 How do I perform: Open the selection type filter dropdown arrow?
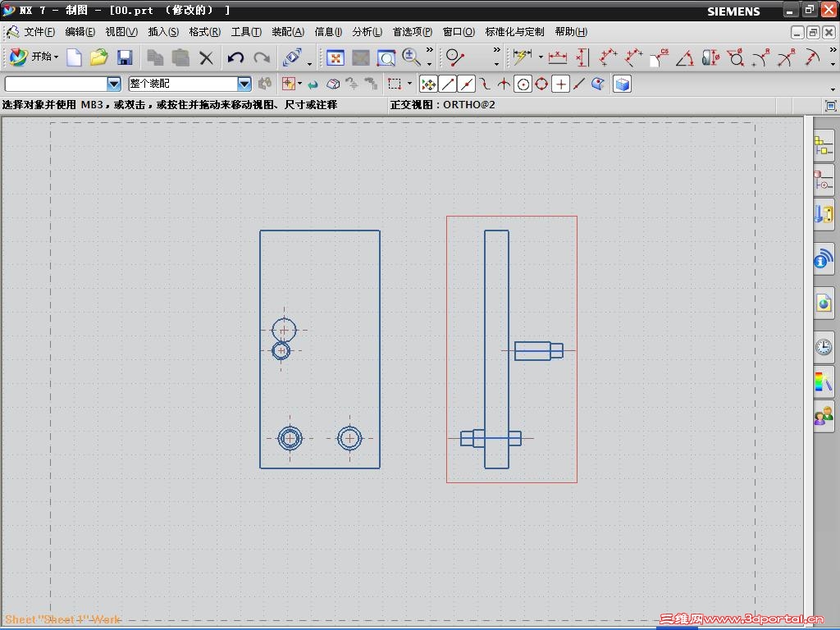(299, 84)
